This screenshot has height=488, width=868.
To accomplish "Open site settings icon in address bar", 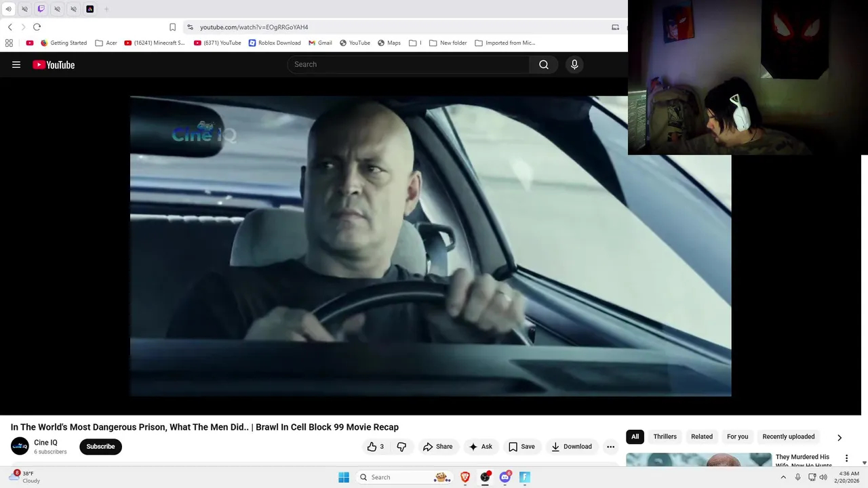I will (190, 27).
